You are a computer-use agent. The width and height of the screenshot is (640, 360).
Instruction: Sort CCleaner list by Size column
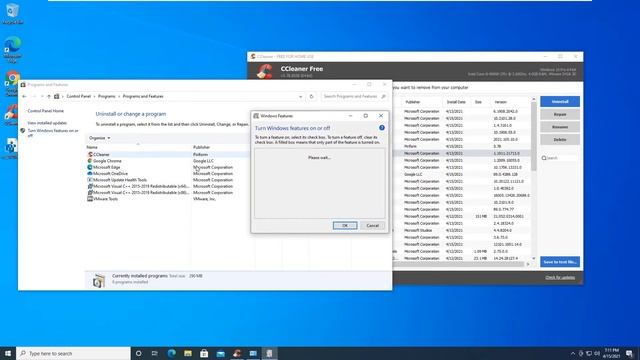pyautogui.click(x=479, y=102)
